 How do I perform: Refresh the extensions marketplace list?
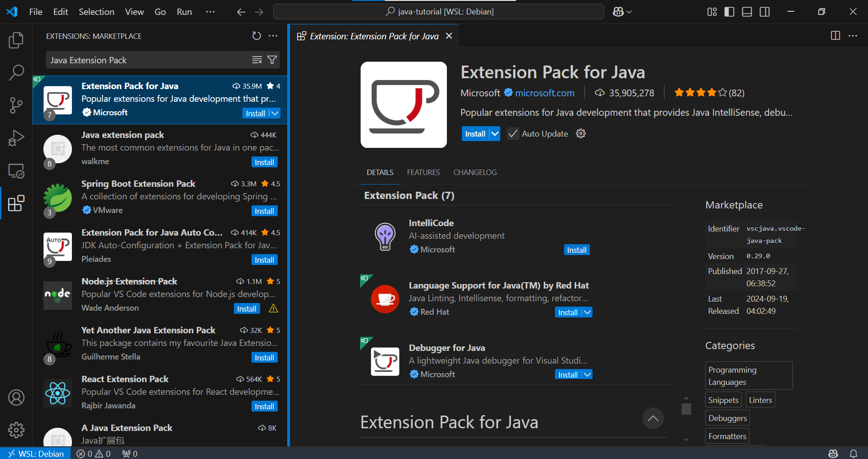coord(256,36)
